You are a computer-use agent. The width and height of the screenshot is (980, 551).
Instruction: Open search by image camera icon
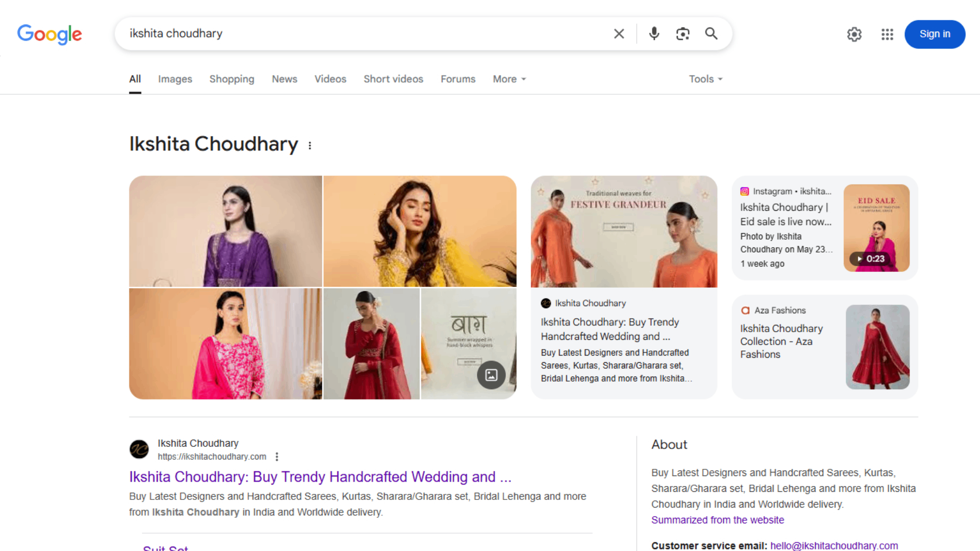682,34
